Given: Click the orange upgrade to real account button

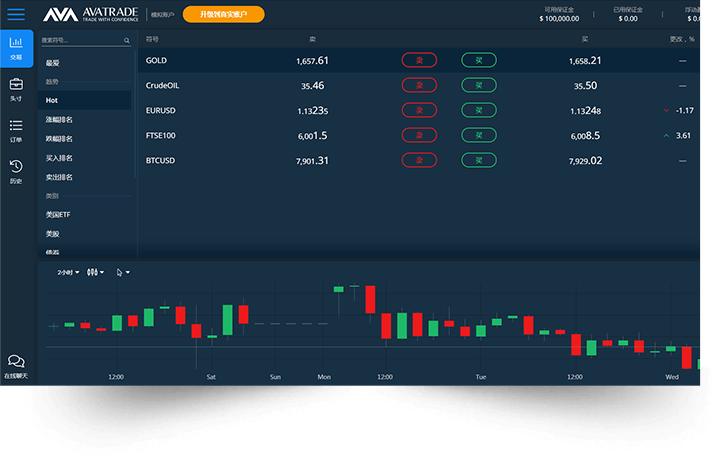Looking at the screenshot, I should click(x=223, y=15).
